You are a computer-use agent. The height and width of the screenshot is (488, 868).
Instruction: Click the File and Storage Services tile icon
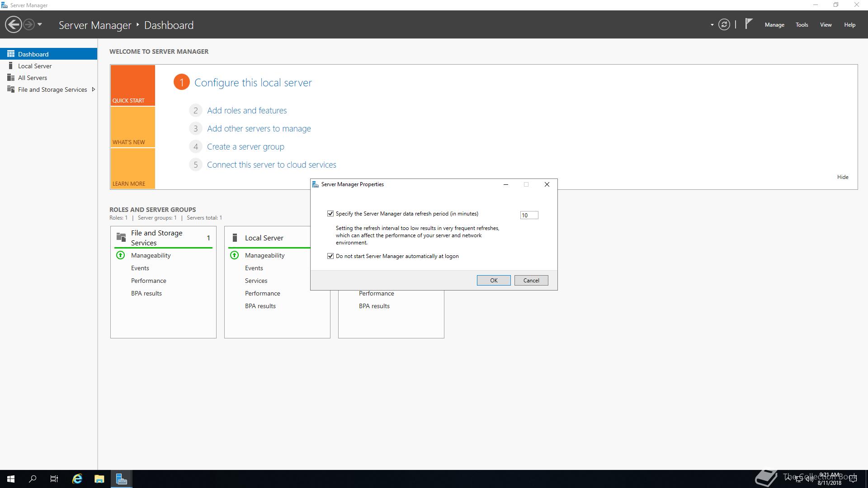[x=121, y=237]
